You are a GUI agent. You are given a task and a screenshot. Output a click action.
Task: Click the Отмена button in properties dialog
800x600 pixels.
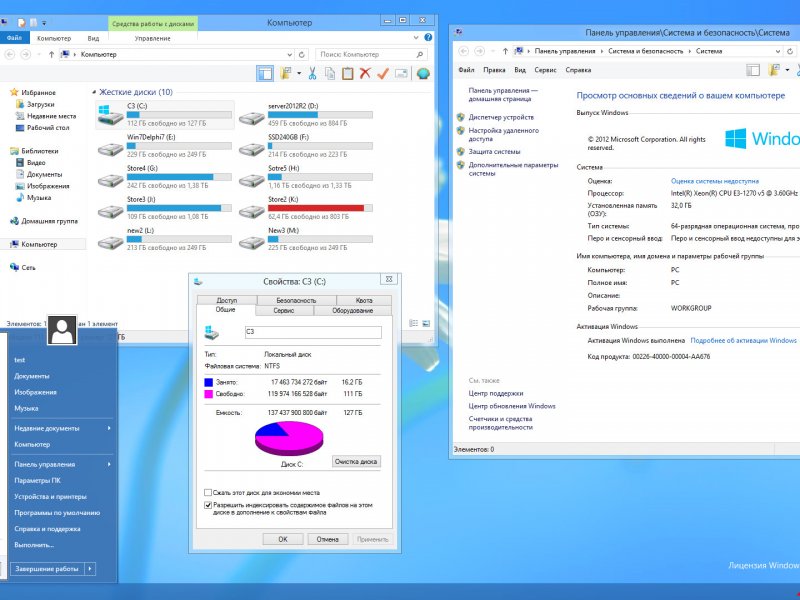point(328,539)
